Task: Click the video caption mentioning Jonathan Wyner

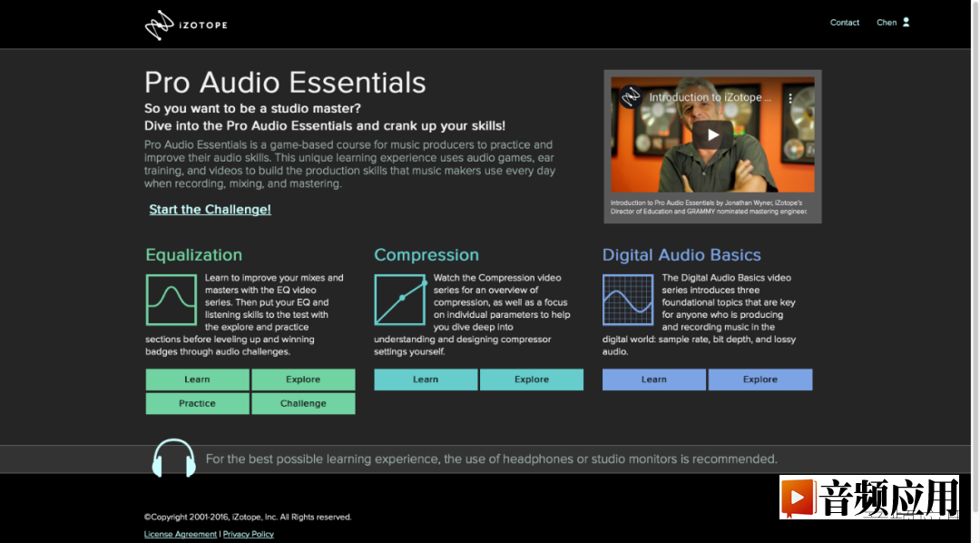Action: tap(709, 207)
